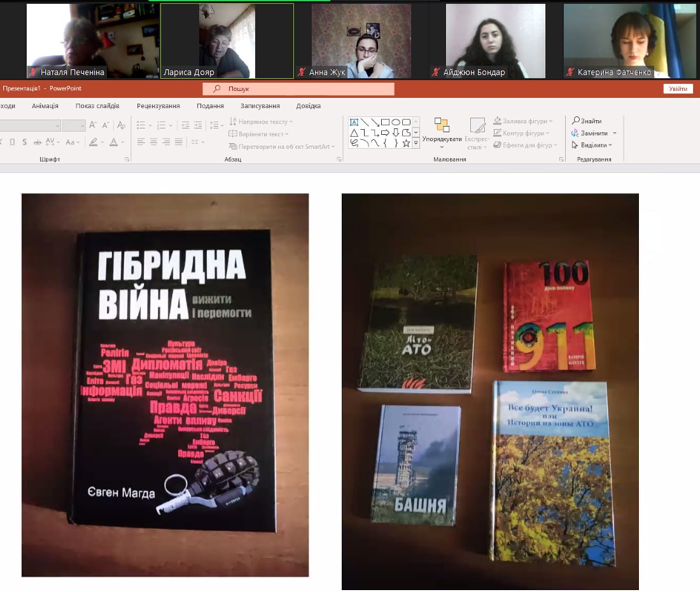The height and width of the screenshot is (592, 700).
Task: Click the Виділити select button
Action: 592,145
